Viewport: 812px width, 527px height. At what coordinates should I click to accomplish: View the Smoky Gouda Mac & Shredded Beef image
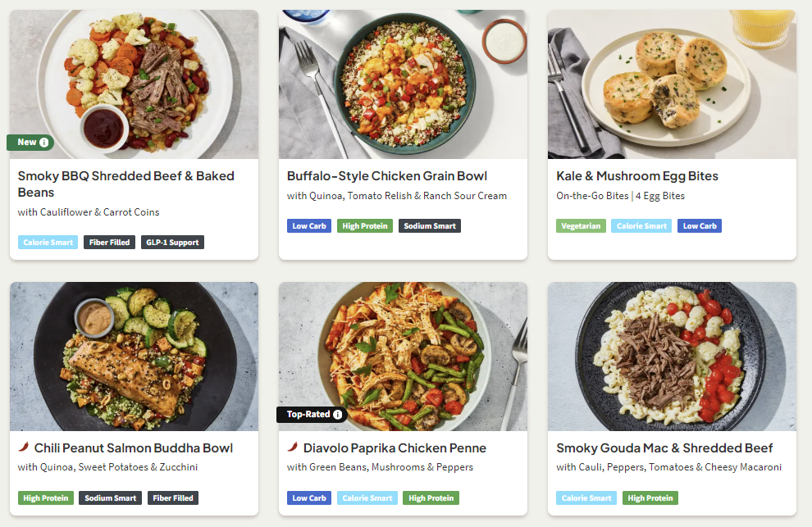point(672,357)
